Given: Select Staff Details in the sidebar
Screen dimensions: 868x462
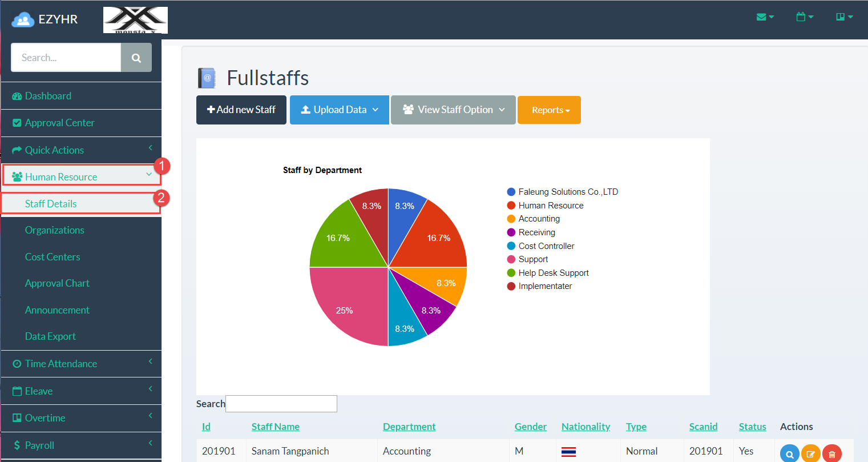Looking at the screenshot, I should (x=51, y=203).
